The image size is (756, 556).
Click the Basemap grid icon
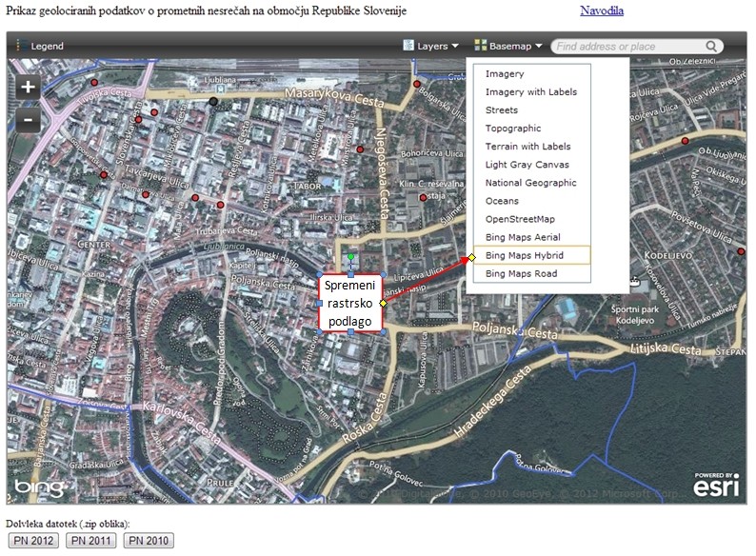[480, 46]
